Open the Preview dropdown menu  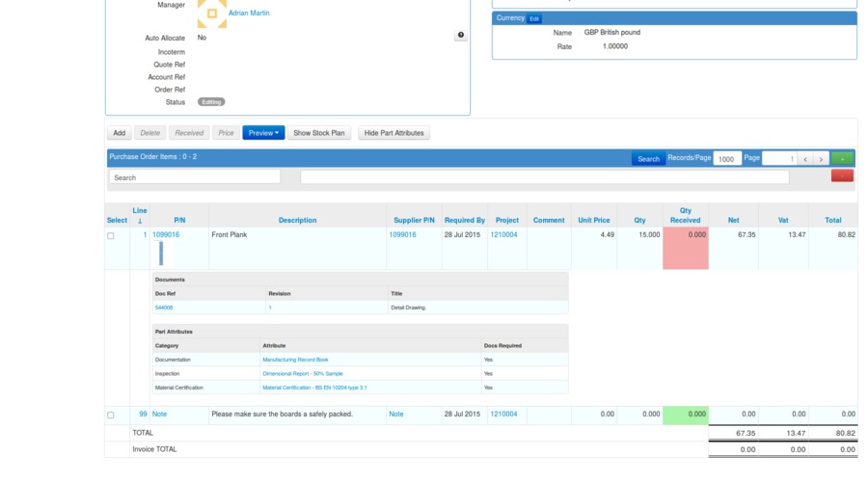263,133
